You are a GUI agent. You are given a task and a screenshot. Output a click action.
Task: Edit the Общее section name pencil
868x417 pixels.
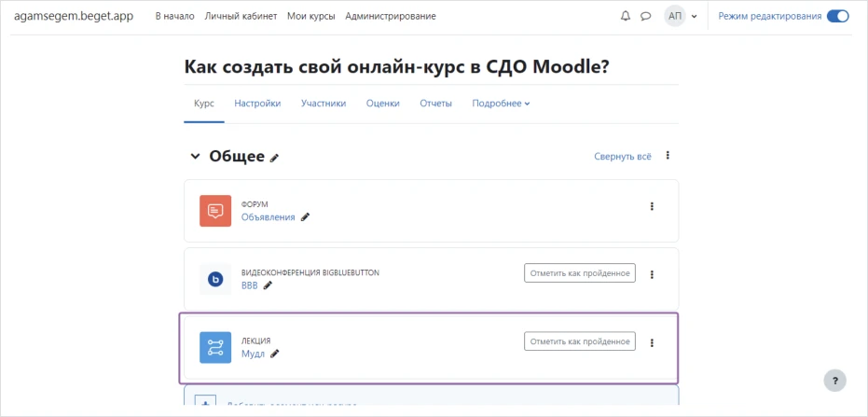tap(274, 158)
